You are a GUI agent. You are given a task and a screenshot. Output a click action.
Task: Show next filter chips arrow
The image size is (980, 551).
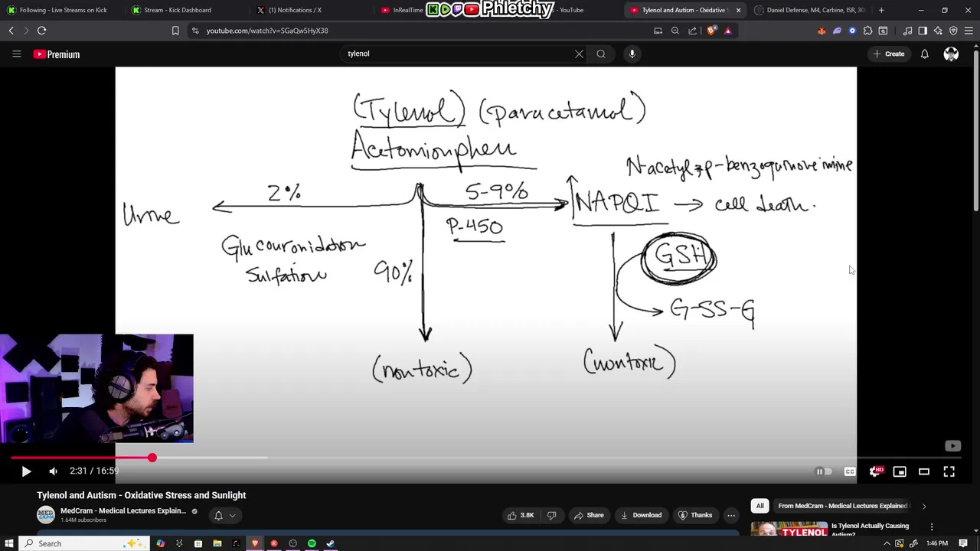coord(923,506)
